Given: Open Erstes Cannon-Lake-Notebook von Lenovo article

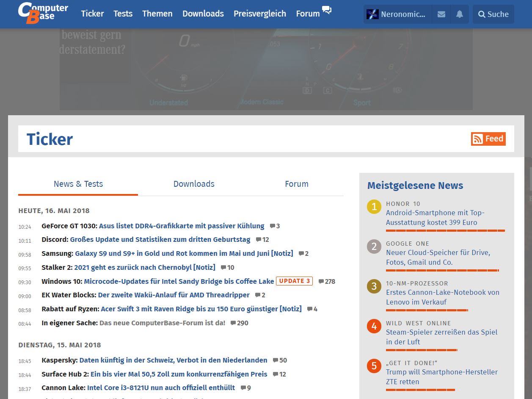Looking at the screenshot, I should pyautogui.click(x=443, y=297).
